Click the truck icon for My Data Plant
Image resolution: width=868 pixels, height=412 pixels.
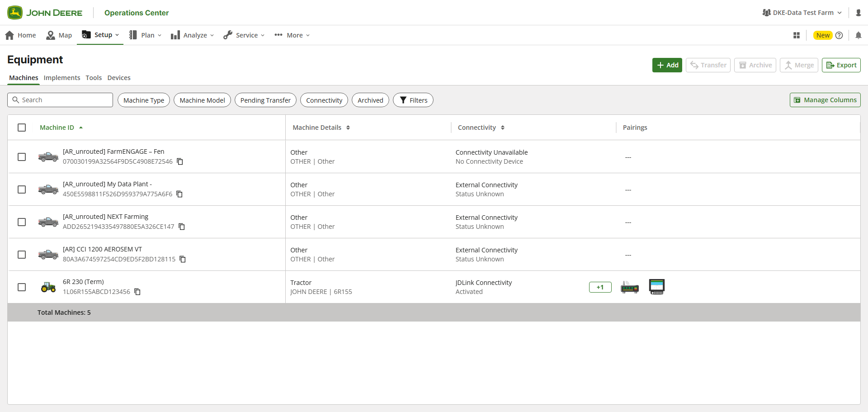(48, 189)
